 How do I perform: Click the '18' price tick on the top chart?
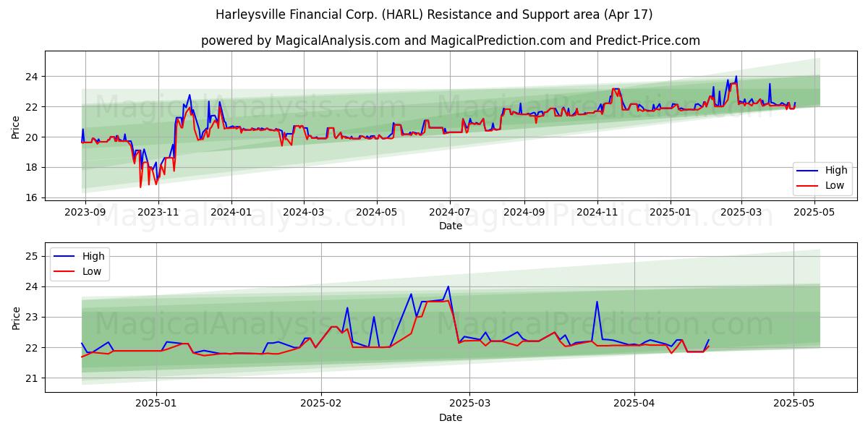click(x=33, y=167)
